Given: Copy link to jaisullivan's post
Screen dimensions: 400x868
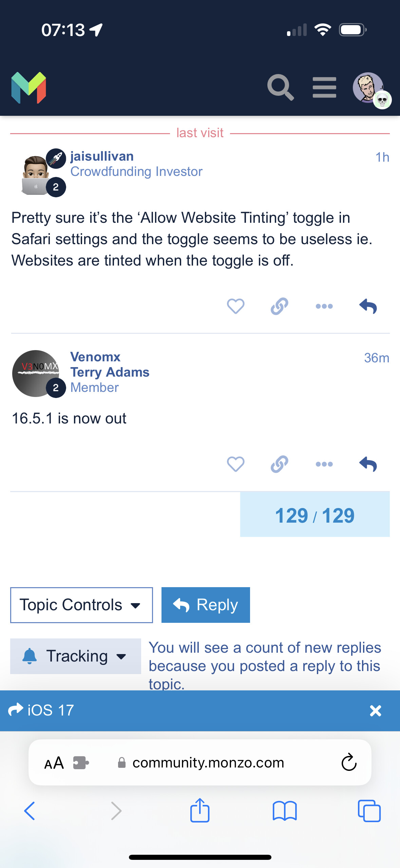Looking at the screenshot, I should 280,306.
